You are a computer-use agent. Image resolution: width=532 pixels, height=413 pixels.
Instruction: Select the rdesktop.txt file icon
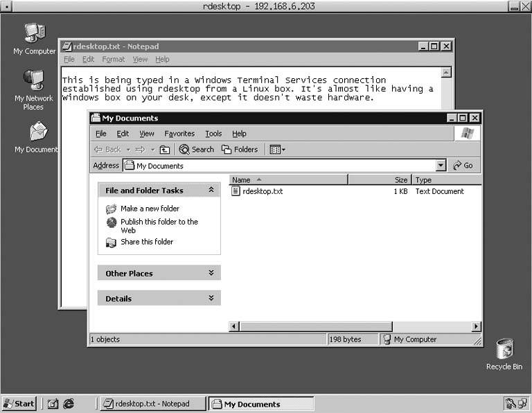tap(236, 191)
